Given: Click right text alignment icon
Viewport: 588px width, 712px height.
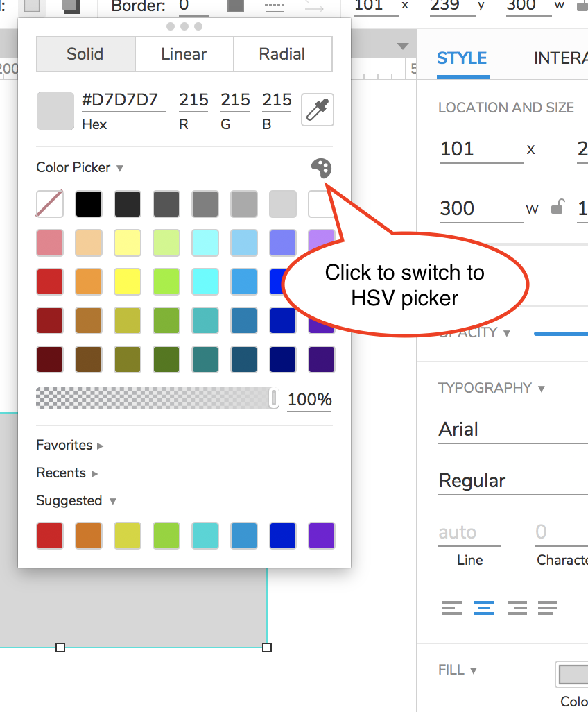Looking at the screenshot, I should [517, 608].
